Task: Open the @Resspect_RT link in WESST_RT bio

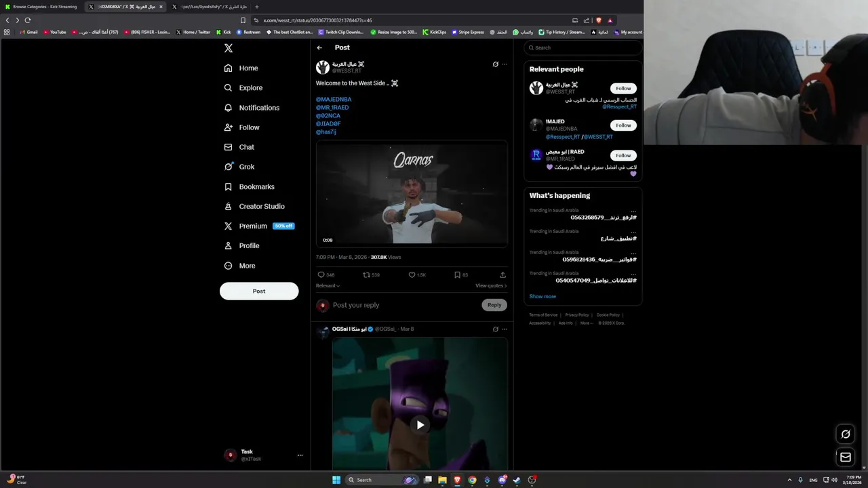Action: click(x=619, y=106)
